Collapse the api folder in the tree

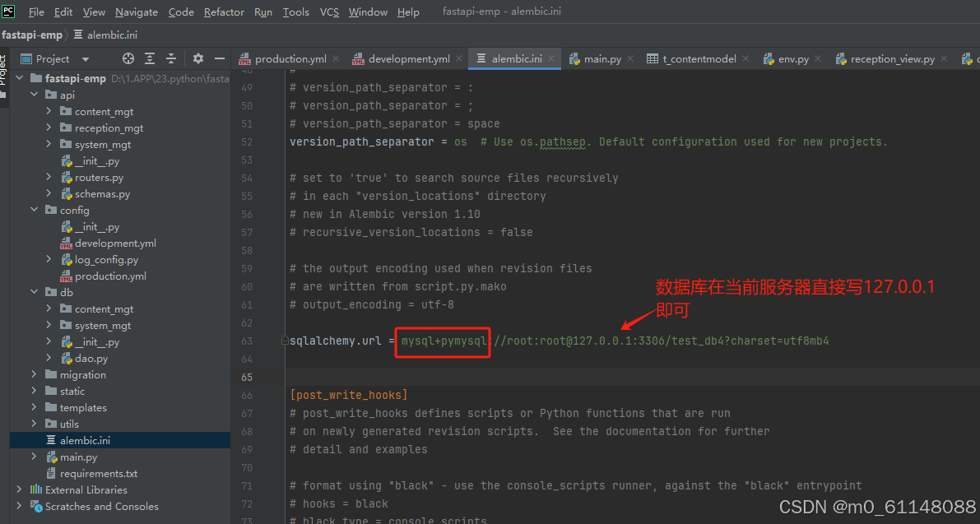34,95
